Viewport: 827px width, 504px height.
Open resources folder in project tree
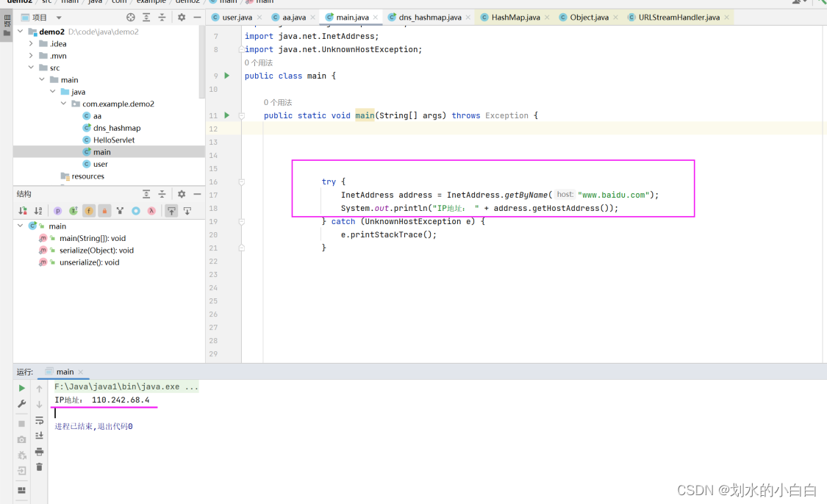click(x=88, y=176)
